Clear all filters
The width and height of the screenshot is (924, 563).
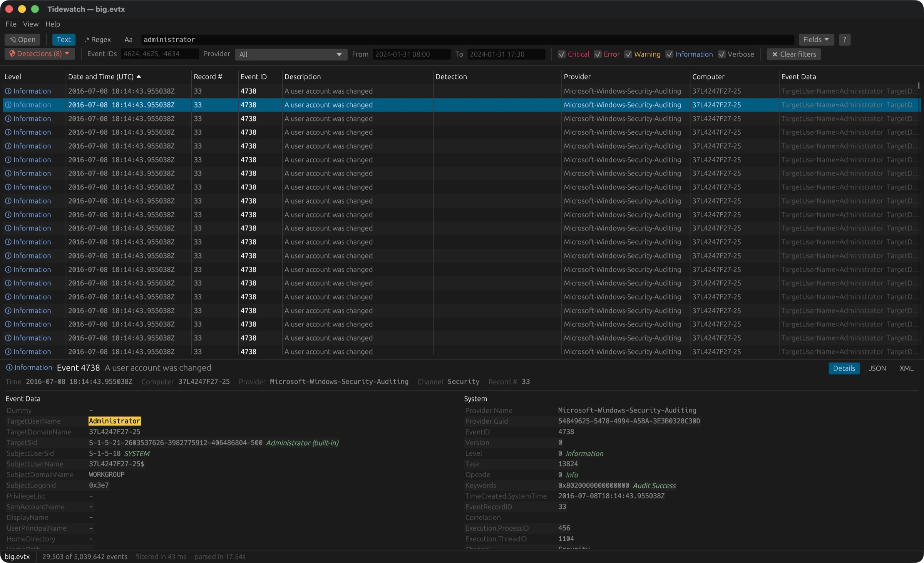793,54
